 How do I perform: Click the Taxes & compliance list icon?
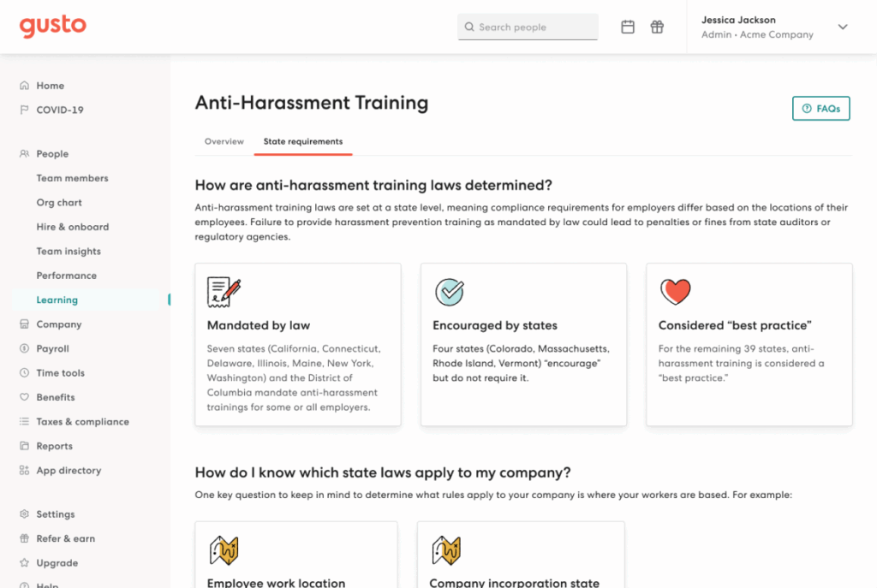24,421
